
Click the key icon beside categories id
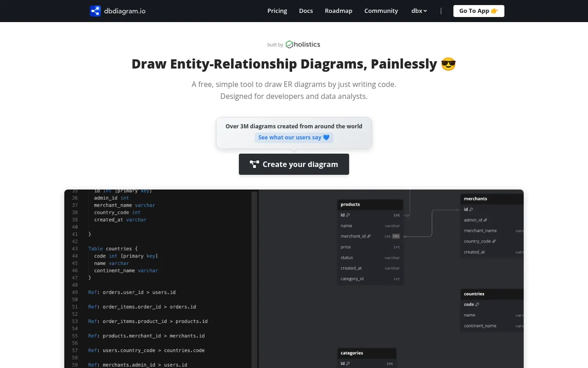pyautogui.click(x=348, y=363)
